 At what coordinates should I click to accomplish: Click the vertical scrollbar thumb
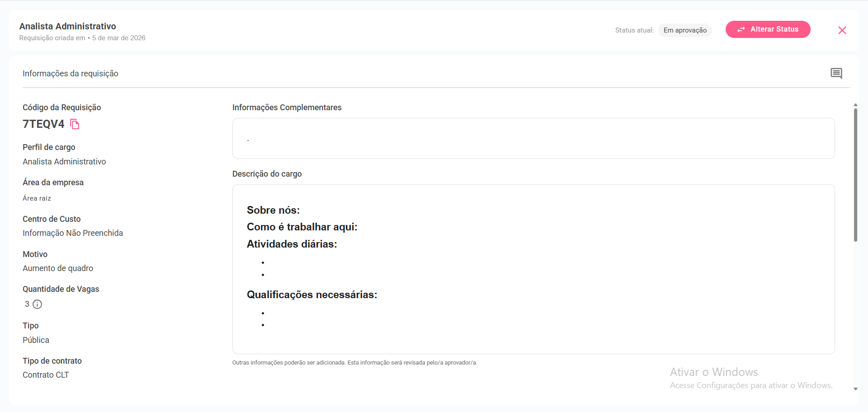[855, 174]
